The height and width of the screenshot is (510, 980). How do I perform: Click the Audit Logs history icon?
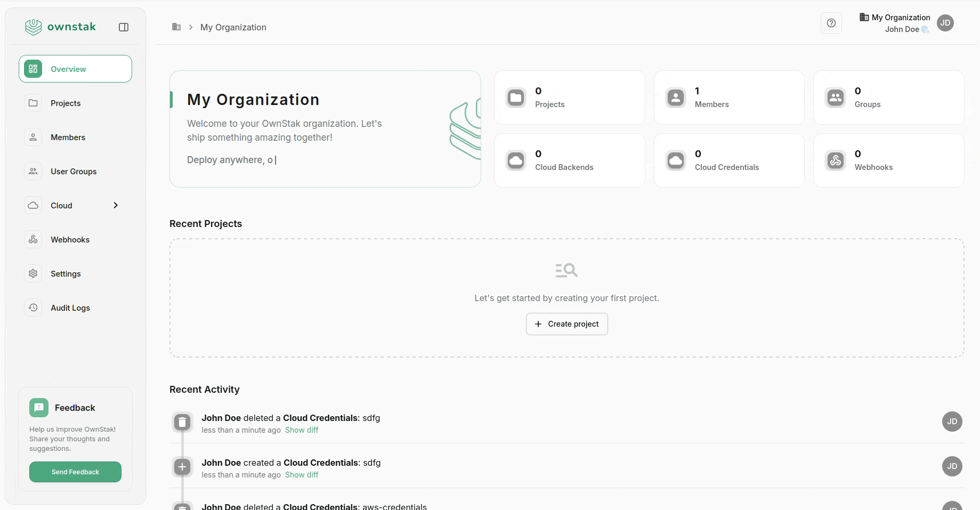(33, 307)
